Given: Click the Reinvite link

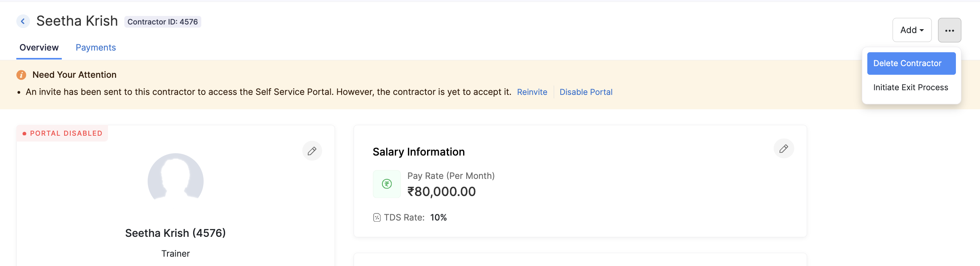Looking at the screenshot, I should click(532, 92).
